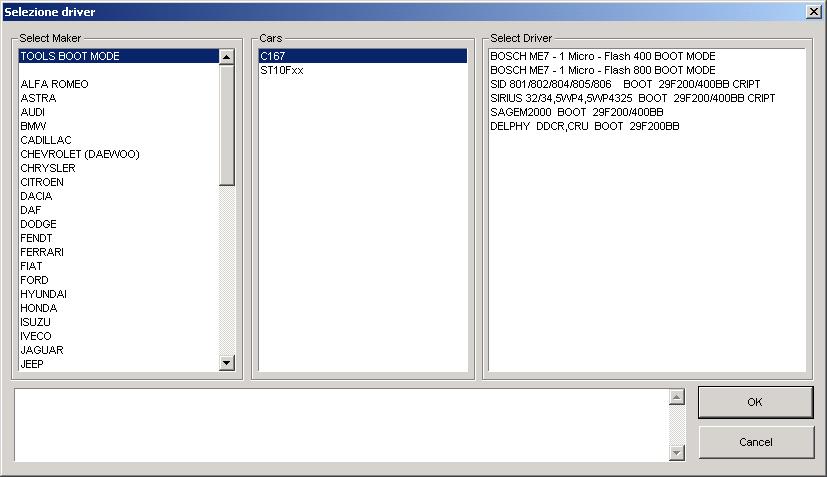Image resolution: width=827 pixels, height=477 pixels.
Task: Select FERRARI in the maker list
Action: click(x=119, y=252)
